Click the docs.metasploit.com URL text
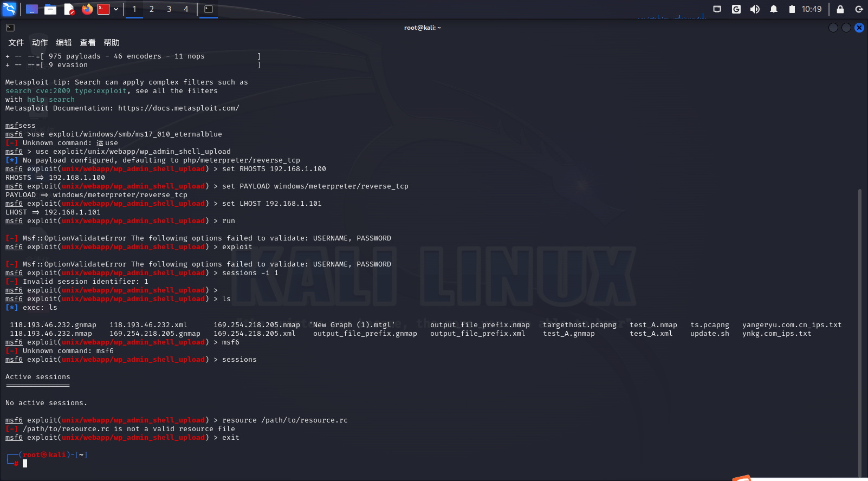This screenshot has width=868, height=481. [179, 108]
